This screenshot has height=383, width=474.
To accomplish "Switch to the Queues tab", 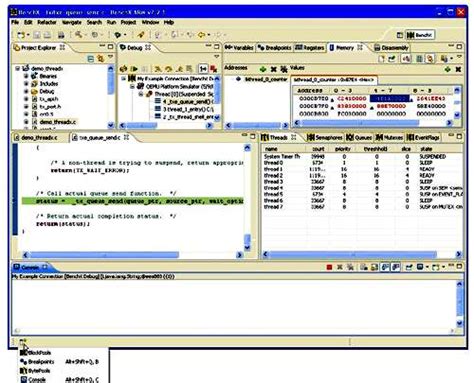I will tap(359, 137).
